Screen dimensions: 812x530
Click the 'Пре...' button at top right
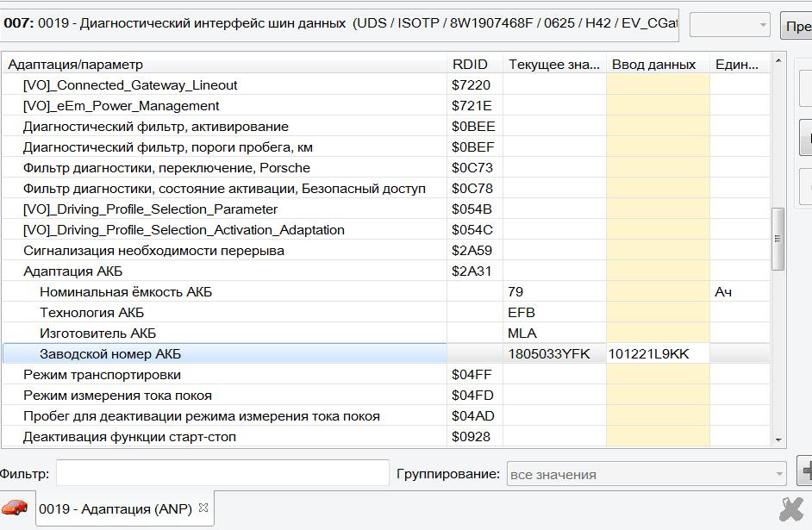tap(796, 25)
